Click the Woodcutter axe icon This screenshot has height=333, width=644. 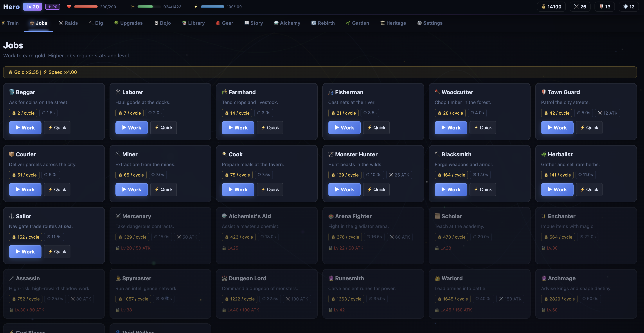pos(437,92)
